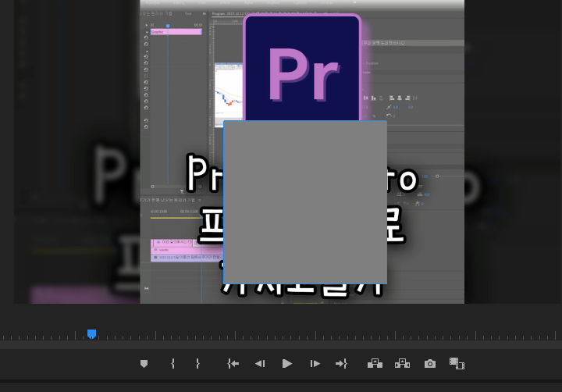The height and width of the screenshot is (392, 562).
Task: Click the Extract button
Action: coord(402,364)
